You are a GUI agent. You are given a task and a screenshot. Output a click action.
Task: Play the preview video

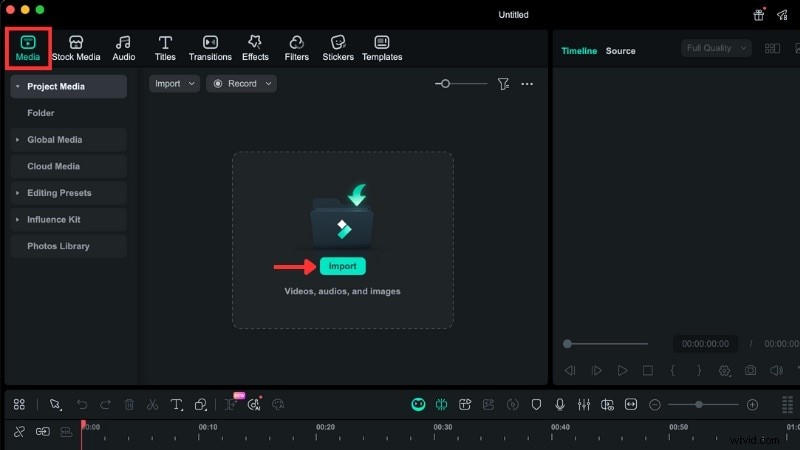622,370
